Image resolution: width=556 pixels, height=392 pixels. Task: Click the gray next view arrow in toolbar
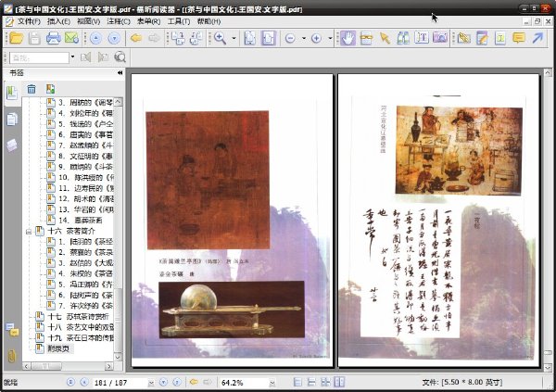tap(154, 38)
